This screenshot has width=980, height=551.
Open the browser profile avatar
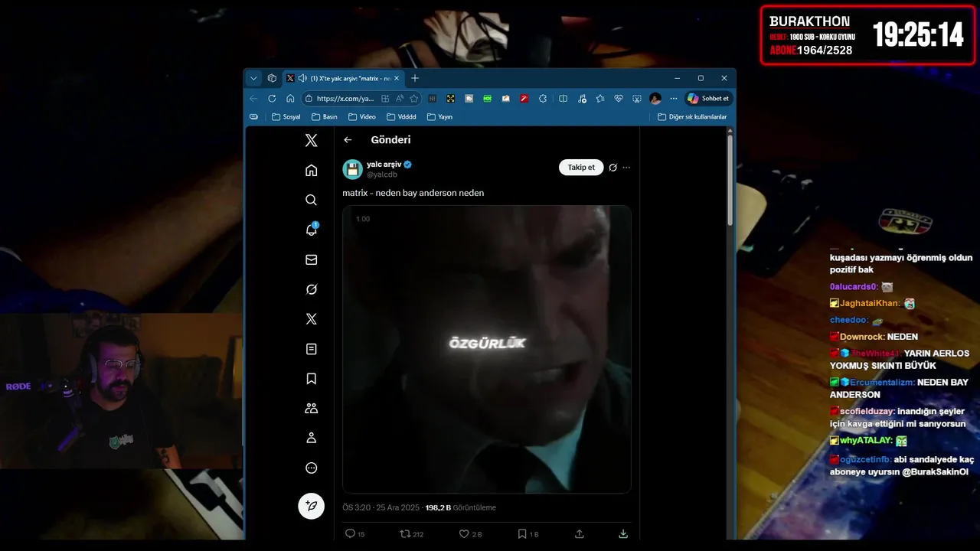pos(655,98)
